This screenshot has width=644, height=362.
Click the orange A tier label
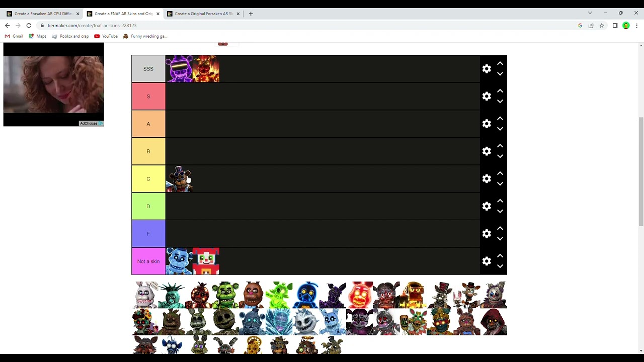click(x=148, y=124)
